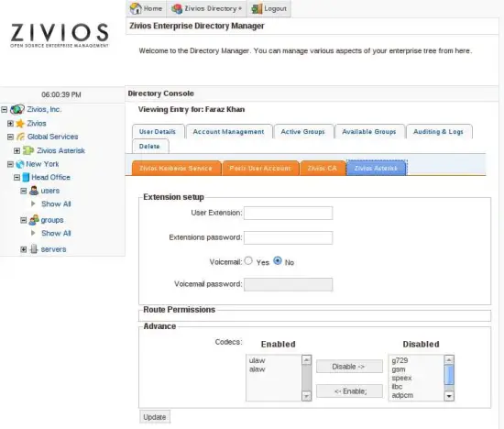This screenshot has height=429, width=504.
Task: Click the Logout menu item
Action: tap(269, 8)
